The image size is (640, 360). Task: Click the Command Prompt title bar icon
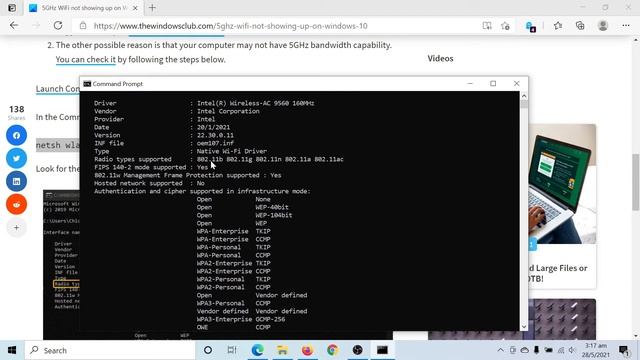(x=87, y=84)
